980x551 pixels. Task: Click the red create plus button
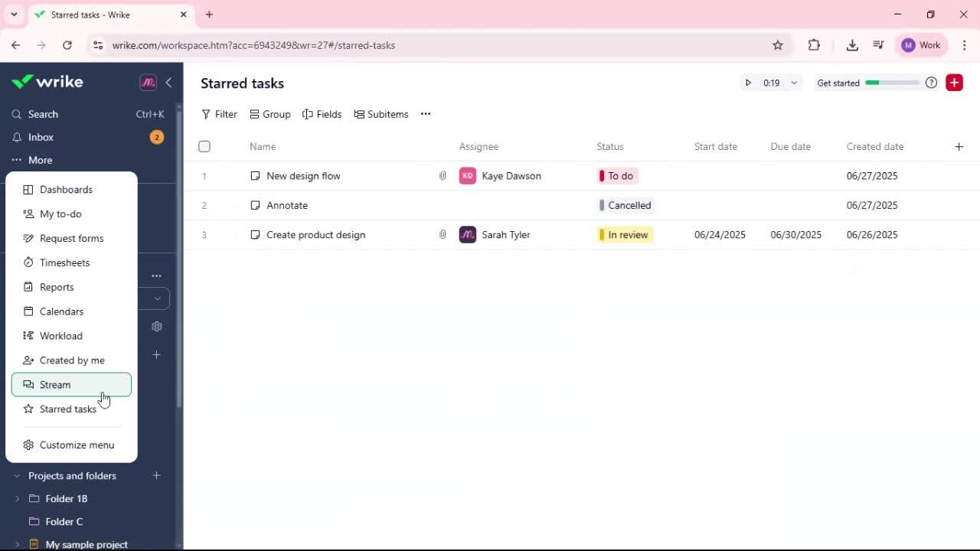click(x=954, y=83)
